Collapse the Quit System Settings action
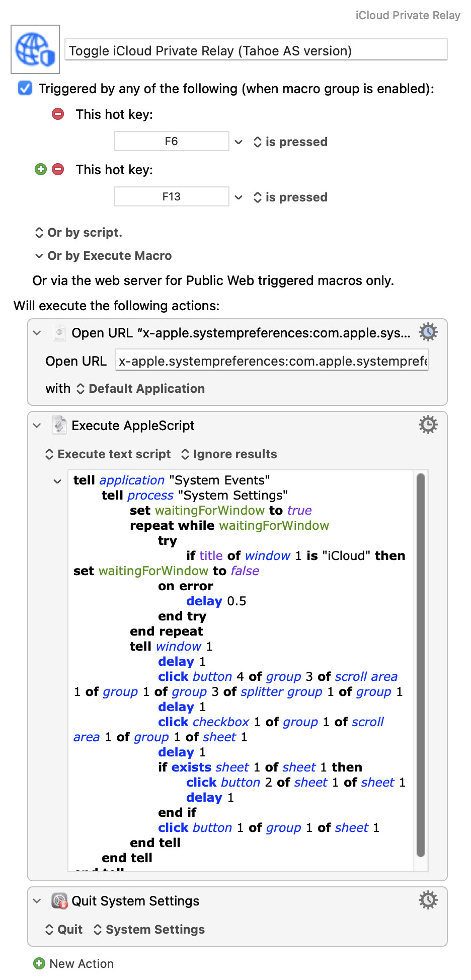This screenshot has height=980, width=471. 37,900
